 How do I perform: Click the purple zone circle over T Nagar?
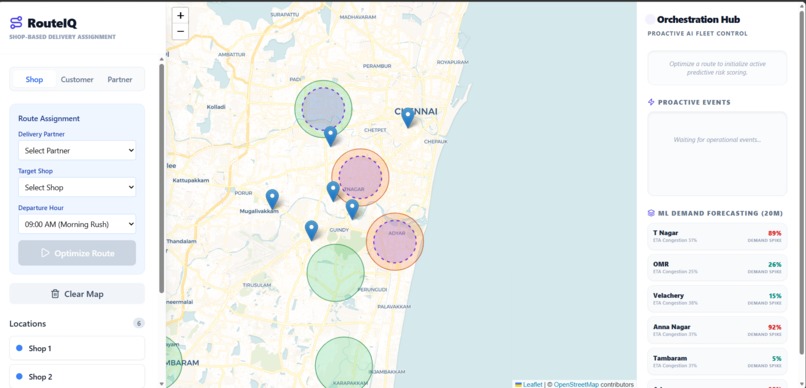[x=360, y=177]
